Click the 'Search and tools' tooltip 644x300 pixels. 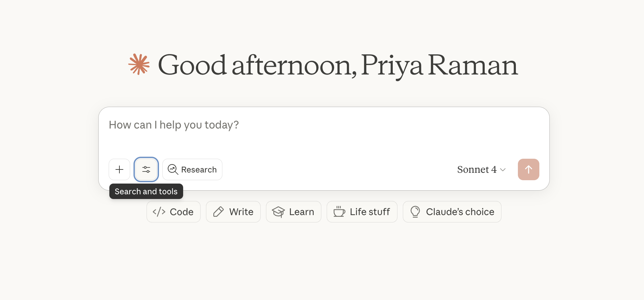(146, 191)
